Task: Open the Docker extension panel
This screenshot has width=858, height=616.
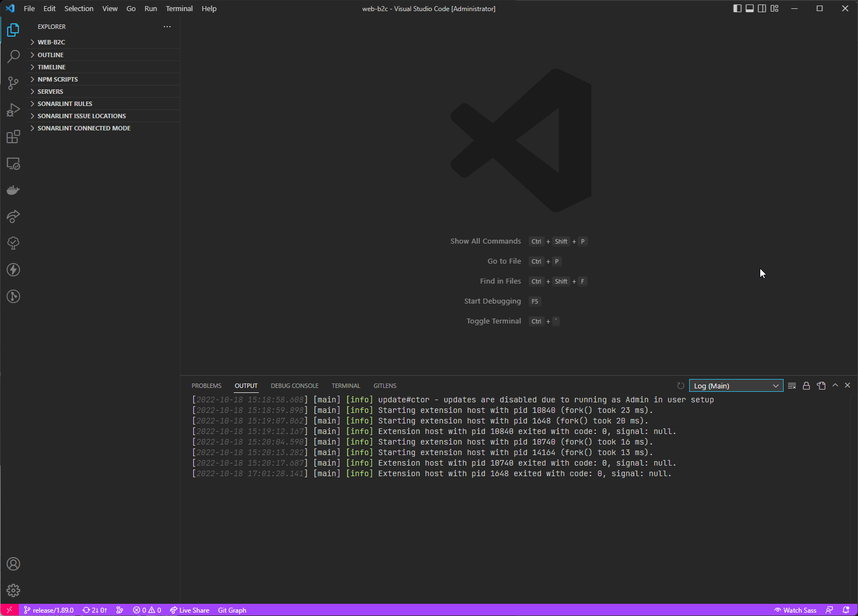Action: coord(13,190)
